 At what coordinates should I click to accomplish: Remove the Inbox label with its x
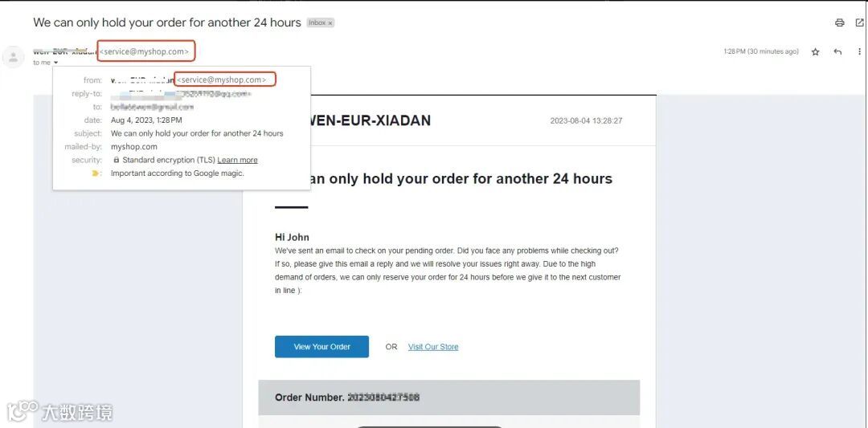pos(330,23)
